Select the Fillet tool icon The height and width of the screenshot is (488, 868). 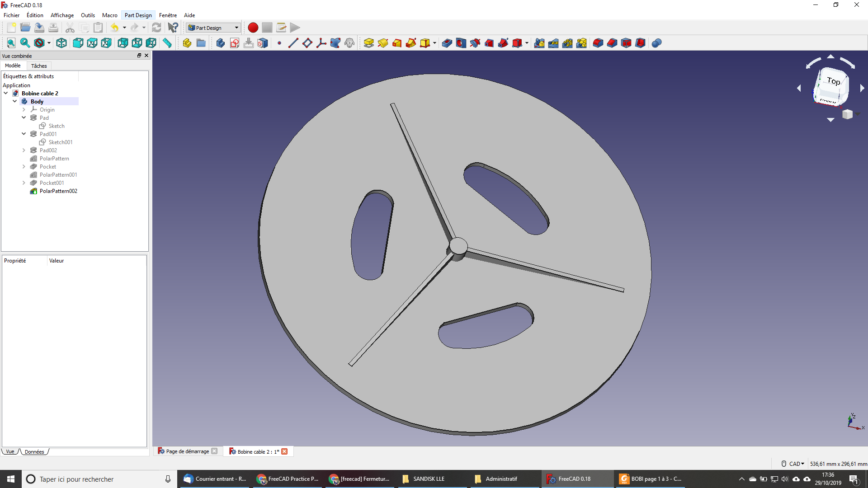[598, 43]
